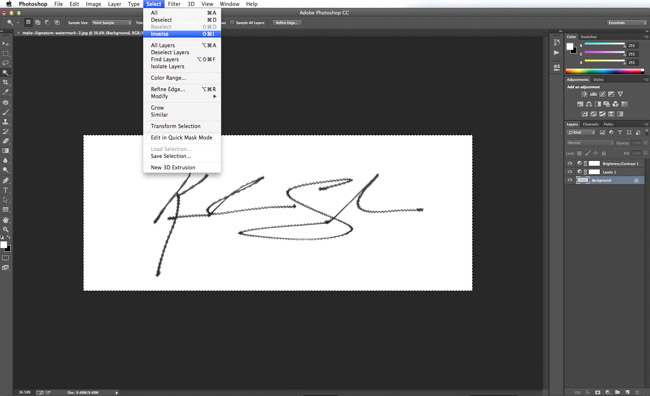Toggle visibility of the Levels 1 layer
Image resolution: width=650 pixels, height=396 pixels.
pos(570,172)
